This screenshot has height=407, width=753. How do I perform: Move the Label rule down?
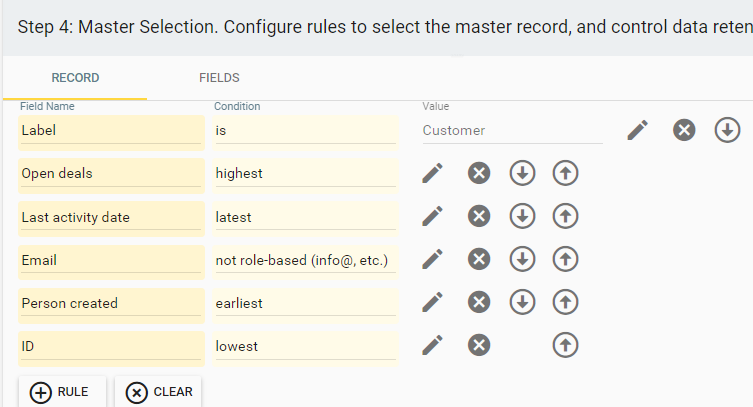point(727,130)
